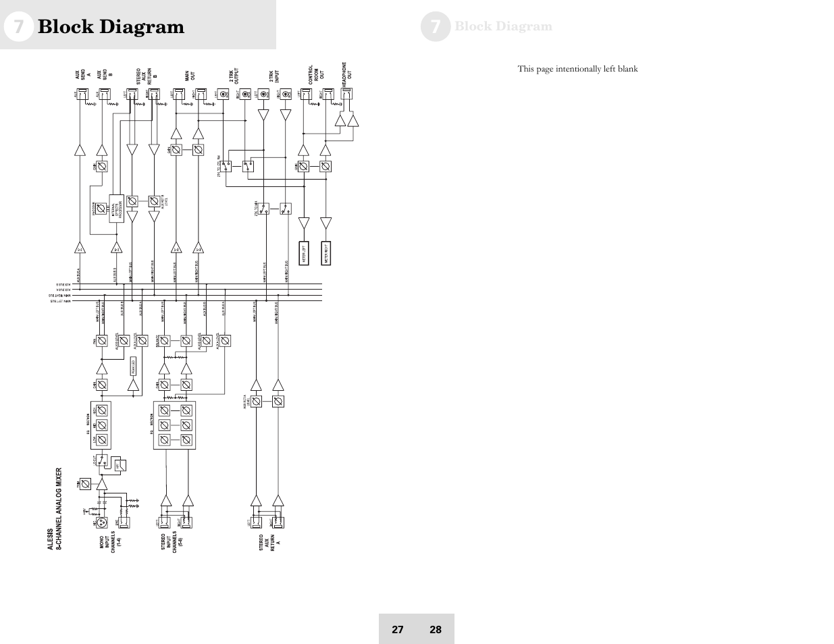Click the METER RIGHT box
Image resolution: width=834 pixels, height=644 pixels.
pos(325,254)
